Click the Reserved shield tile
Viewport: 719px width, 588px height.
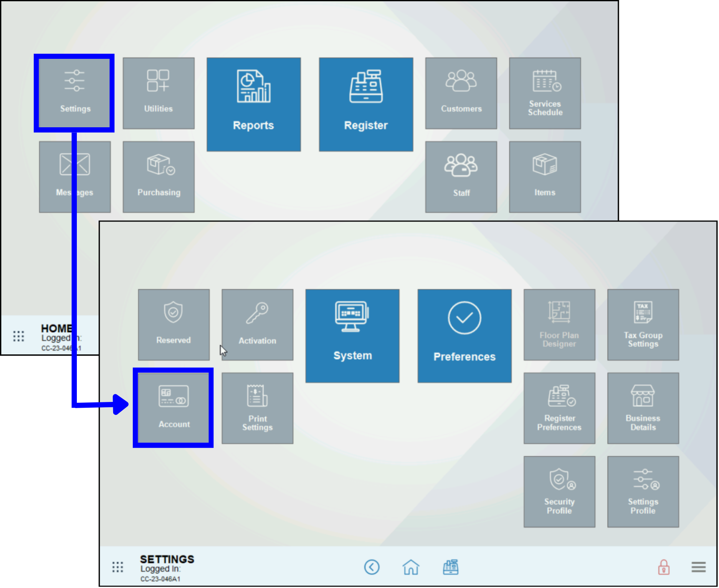coord(174,324)
